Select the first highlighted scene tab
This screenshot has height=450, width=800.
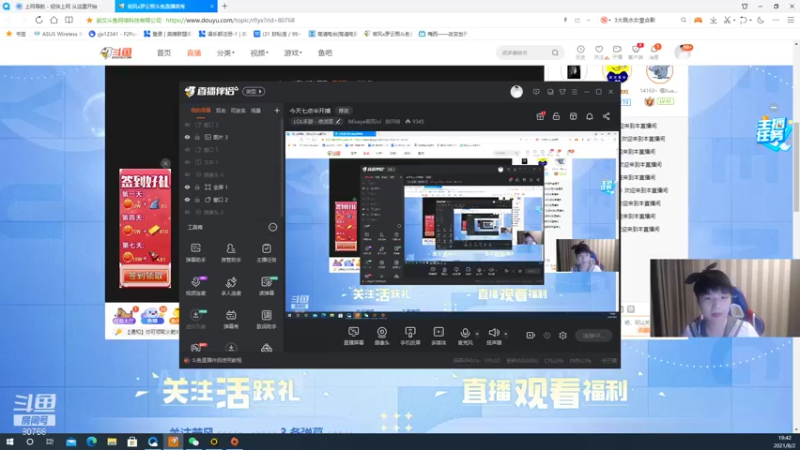201,110
